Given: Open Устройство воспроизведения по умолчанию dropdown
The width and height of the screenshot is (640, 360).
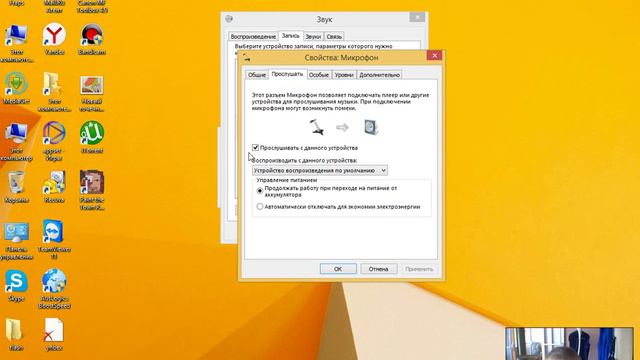Looking at the screenshot, I should (320, 170).
